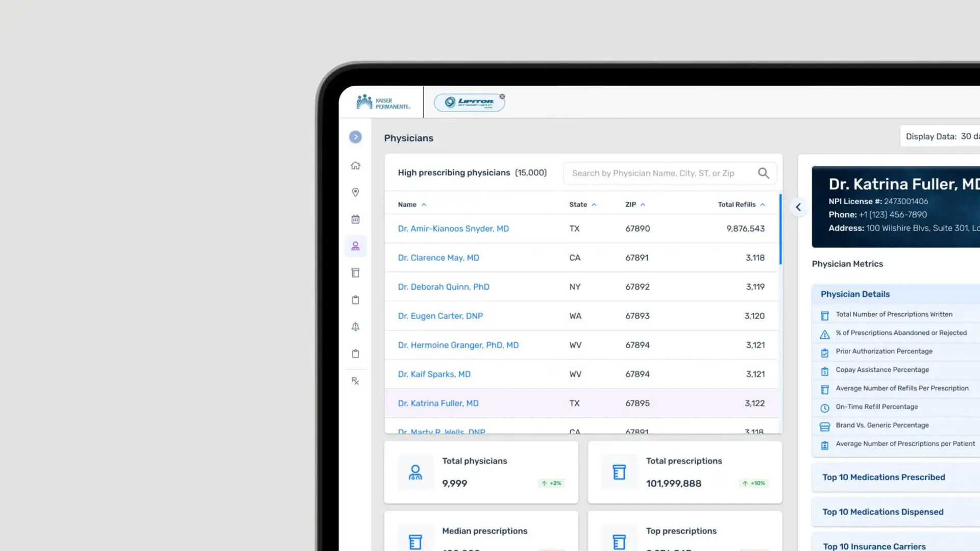Open Dr. Clarence May, MD link

[x=438, y=258]
